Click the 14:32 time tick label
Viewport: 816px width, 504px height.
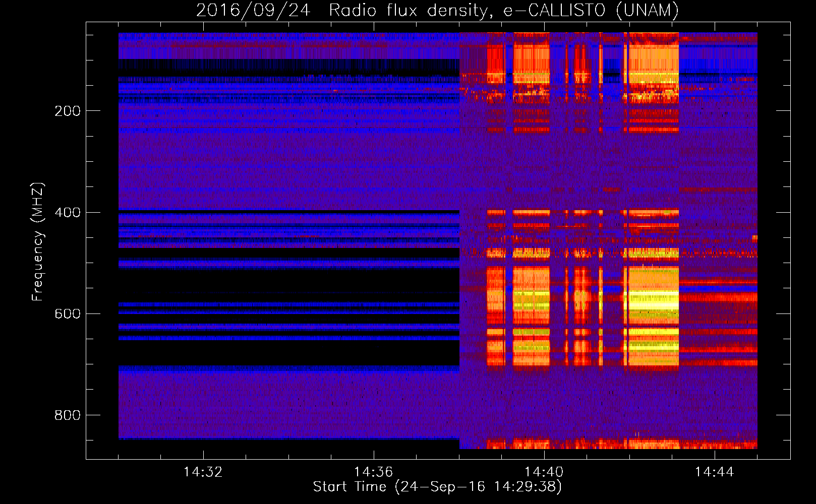(203, 472)
